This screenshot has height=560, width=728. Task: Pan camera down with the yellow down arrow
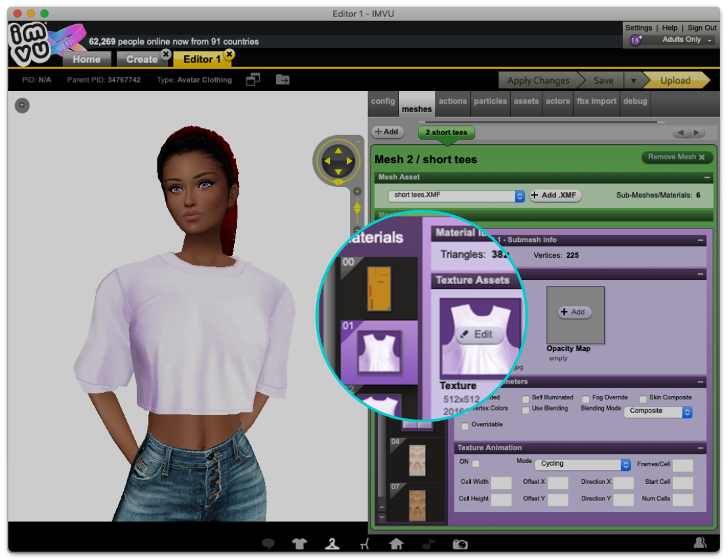(x=338, y=172)
